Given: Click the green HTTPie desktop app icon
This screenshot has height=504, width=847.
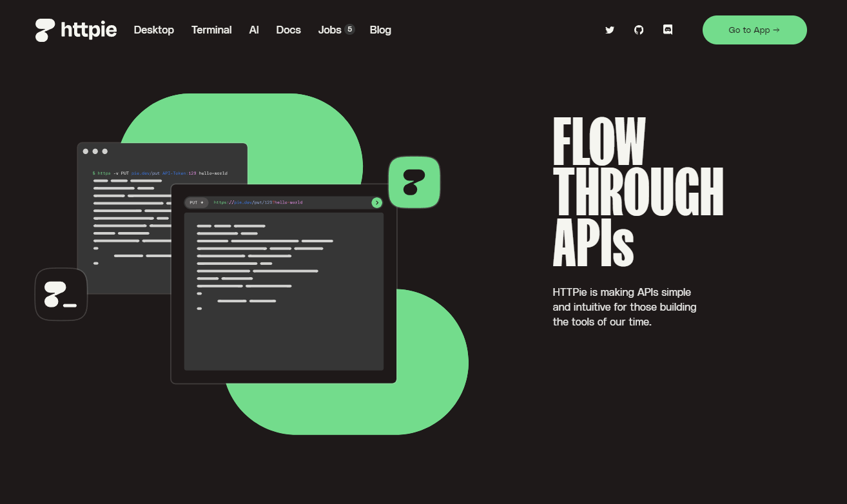Looking at the screenshot, I should (x=414, y=182).
